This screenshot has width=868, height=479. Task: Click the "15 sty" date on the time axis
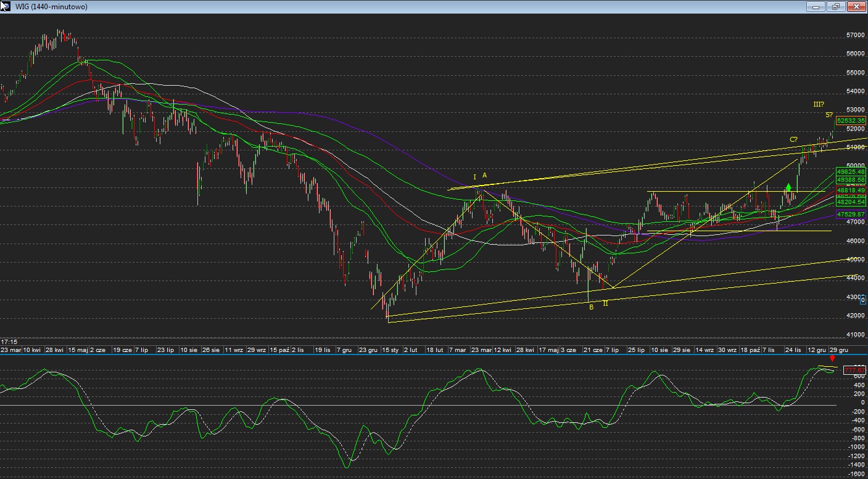[389, 350]
